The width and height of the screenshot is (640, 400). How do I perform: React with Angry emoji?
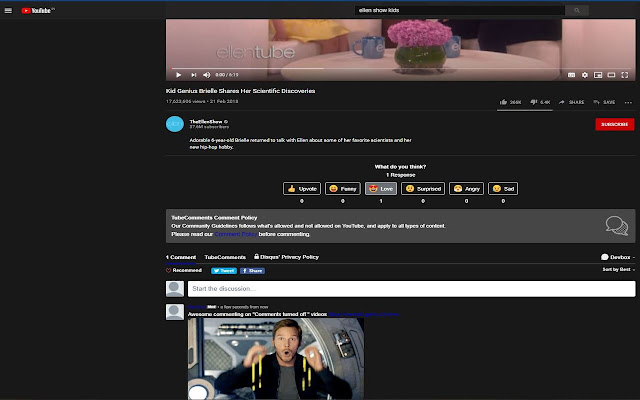[x=467, y=189]
